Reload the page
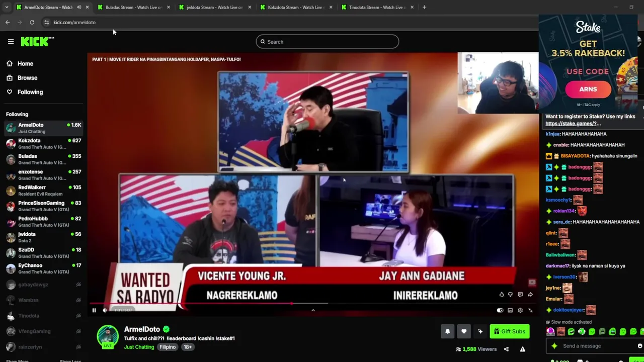Image resolution: width=644 pixels, height=362 pixels. pos(32,22)
